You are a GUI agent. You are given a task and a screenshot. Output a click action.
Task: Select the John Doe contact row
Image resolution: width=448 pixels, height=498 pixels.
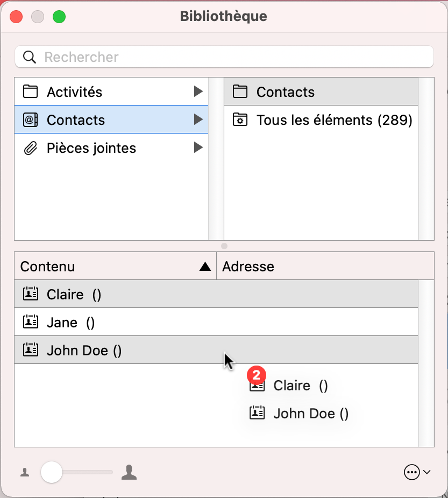point(84,350)
